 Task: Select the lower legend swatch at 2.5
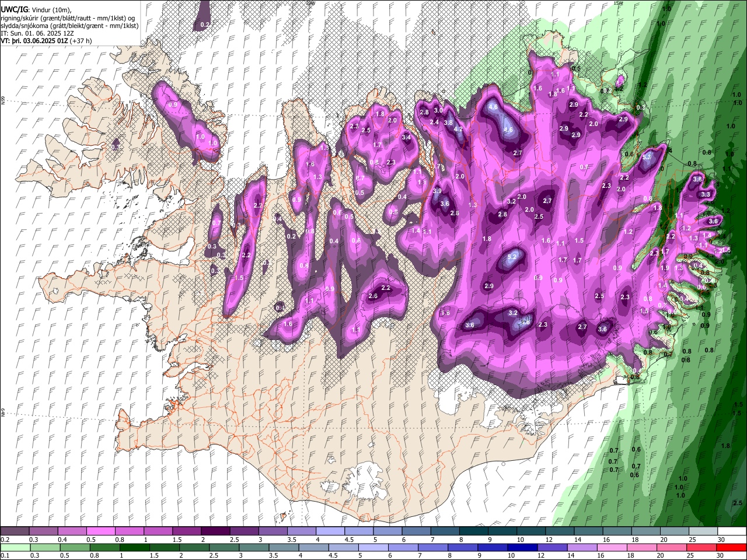224,547
